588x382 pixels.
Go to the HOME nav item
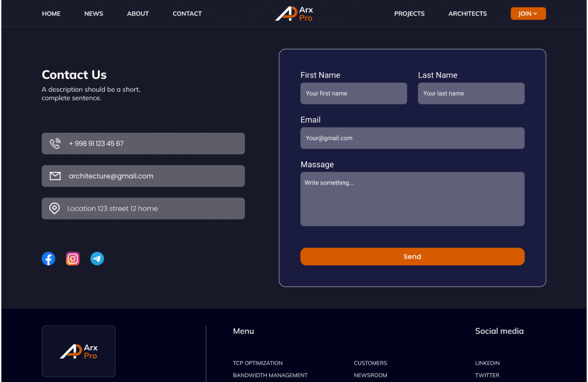(x=51, y=14)
